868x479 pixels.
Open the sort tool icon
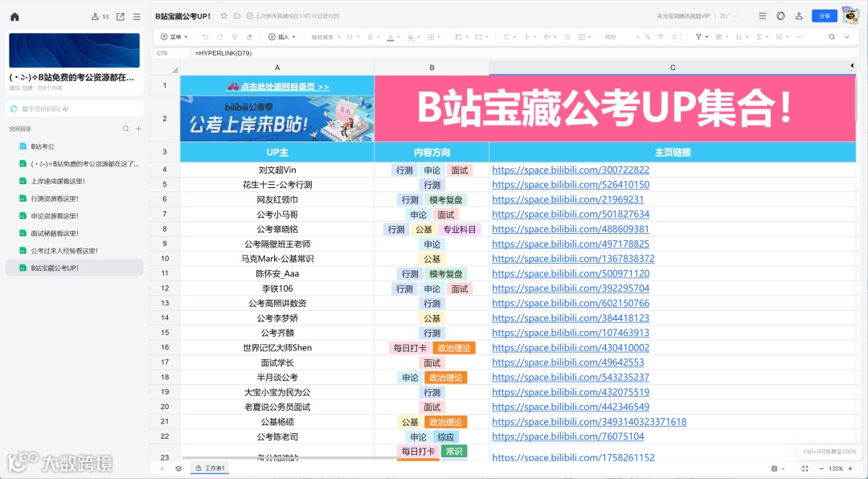tap(741, 37)
